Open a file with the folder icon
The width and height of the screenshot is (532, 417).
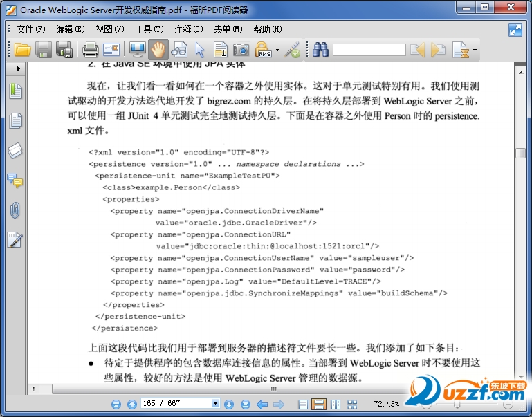pyautogui.click(x=22, y=50)
